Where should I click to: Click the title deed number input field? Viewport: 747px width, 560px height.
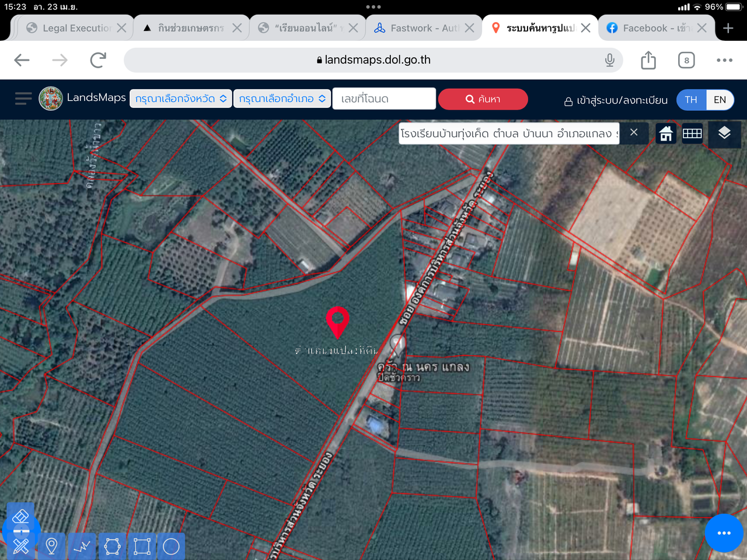(384, 99)
